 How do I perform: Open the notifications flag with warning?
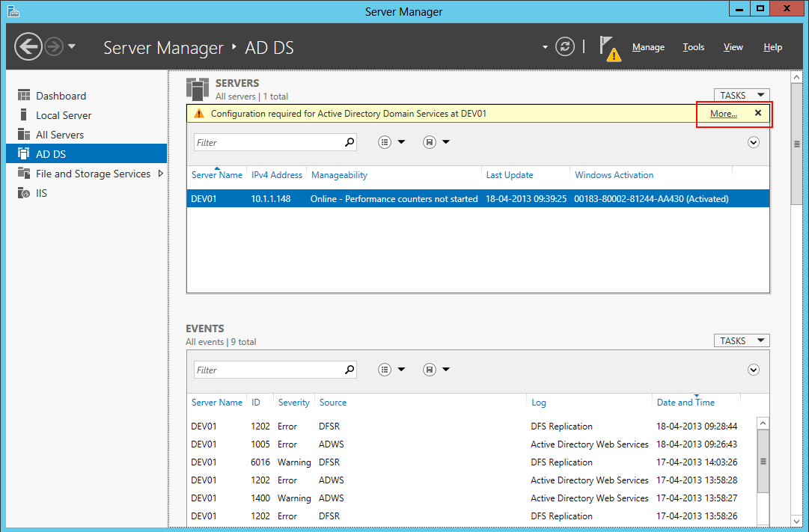(610, 48)
